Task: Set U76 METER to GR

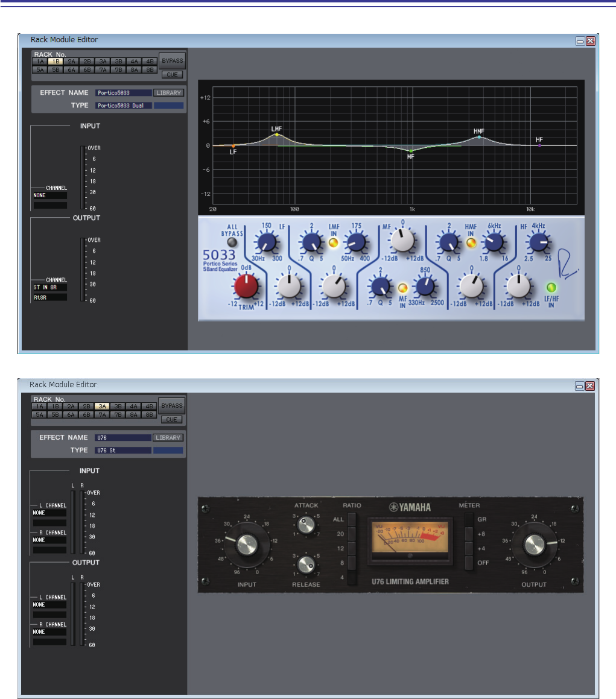Action: tap(469, 519)
